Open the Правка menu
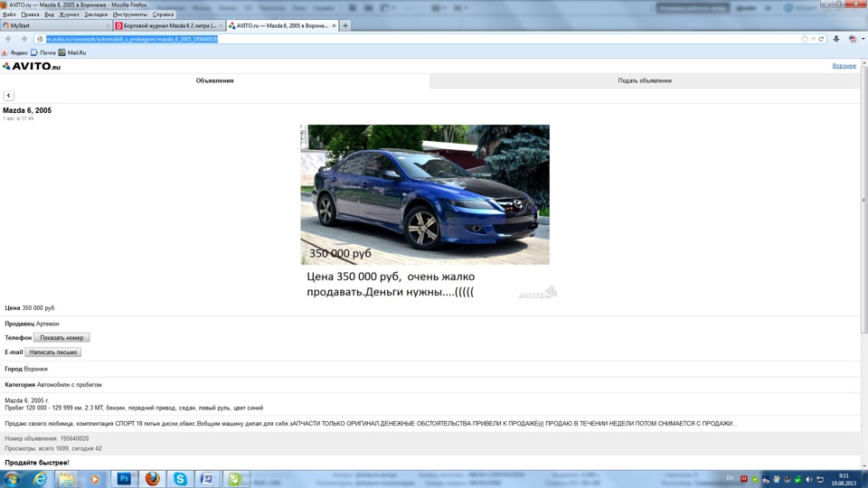This screenshot has width=868, height=488. [x=30, y=14]
